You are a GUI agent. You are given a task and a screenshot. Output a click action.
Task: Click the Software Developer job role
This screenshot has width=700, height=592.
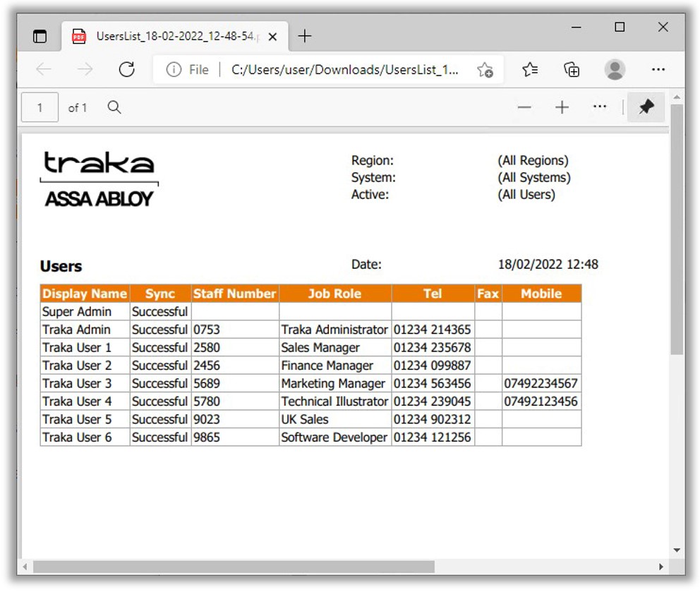click(334, 437)
